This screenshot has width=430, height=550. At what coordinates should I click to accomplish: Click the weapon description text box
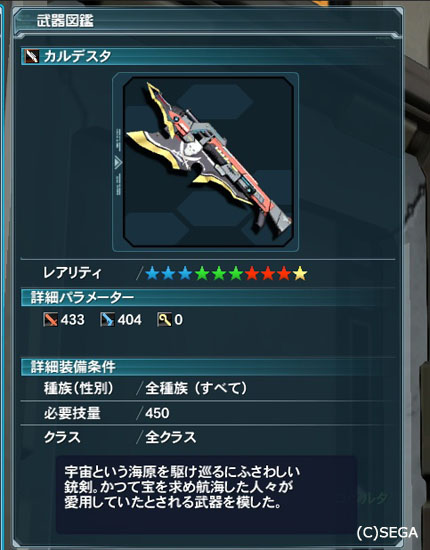[x=206, y=495]
